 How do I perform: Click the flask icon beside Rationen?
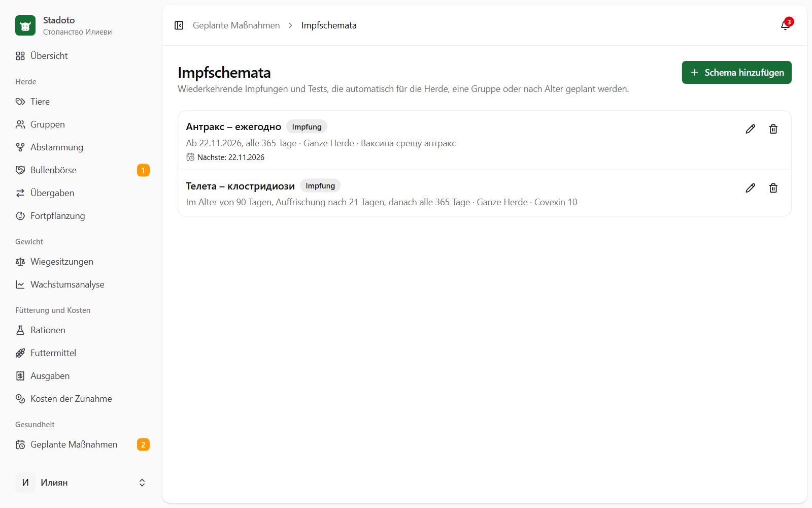pyautogui.click(x=20, y=330)
